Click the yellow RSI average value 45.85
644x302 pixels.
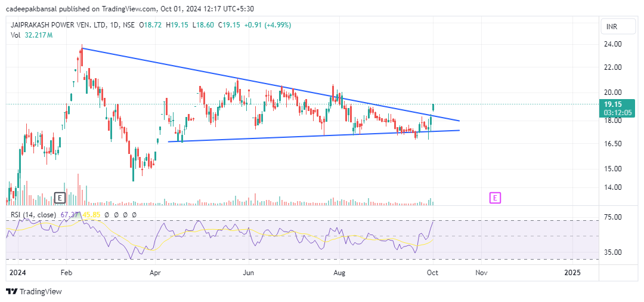(x=91, y=214)
